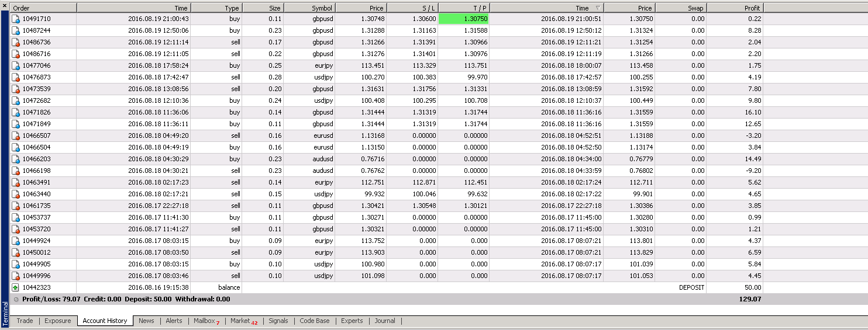The height and width of the screenshot is (330, 868).
Task: Click the icon beside order 10466203
Action: coord(16,159)
